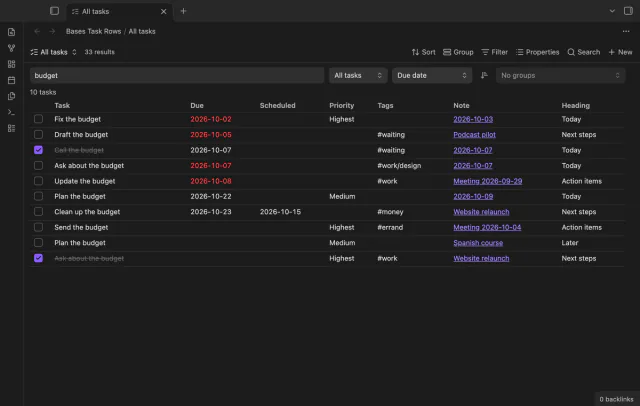The height and width of the screenshot is (406, 640).
Task: Toggle the right sidebar icon
Action: 628,11
